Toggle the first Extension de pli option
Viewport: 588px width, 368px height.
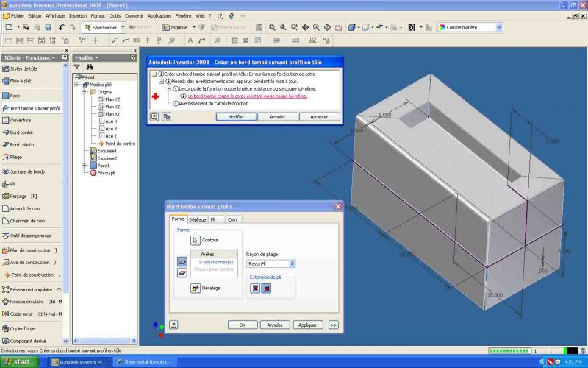pos(256,288)
